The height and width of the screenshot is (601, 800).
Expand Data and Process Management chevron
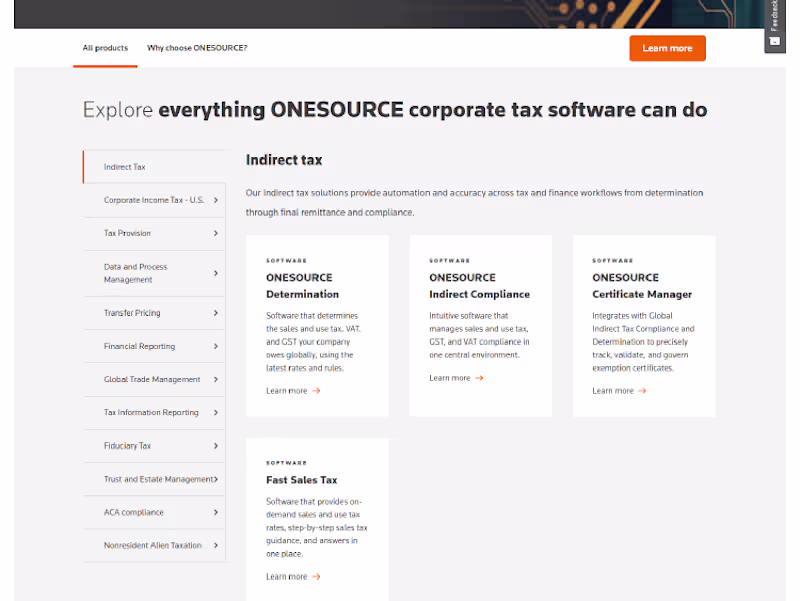pos(216,273)
